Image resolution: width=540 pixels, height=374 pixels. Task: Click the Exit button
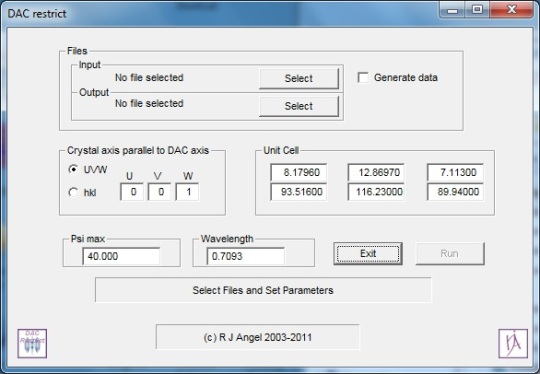(x=368, y=254)
